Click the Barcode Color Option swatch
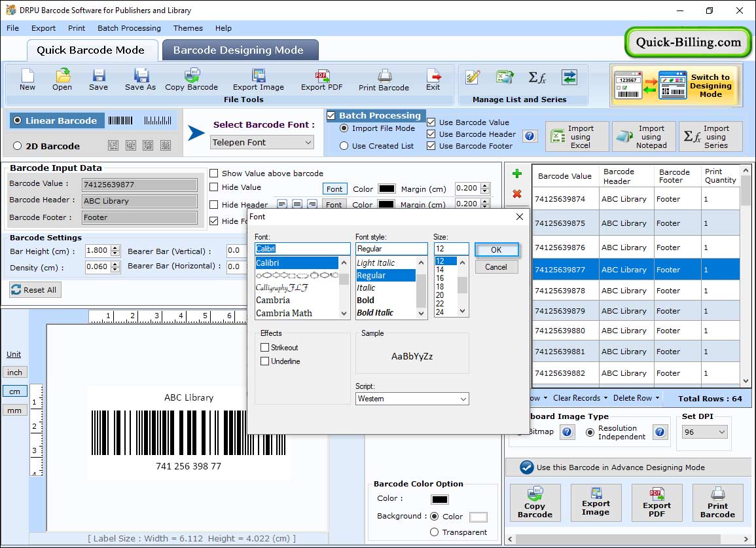This screenshot has width=756, height=548. [440, 500]
